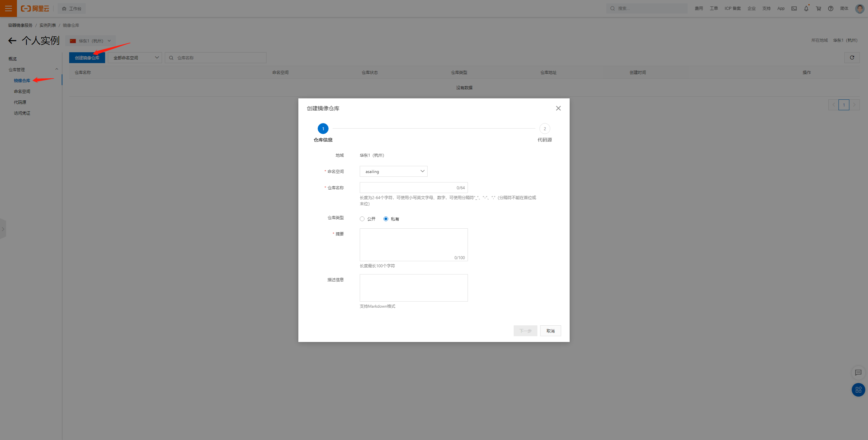The height and width of the screenshot is (440, 868).
Task: Click the notification bell icon
Action: coord(806,8)
